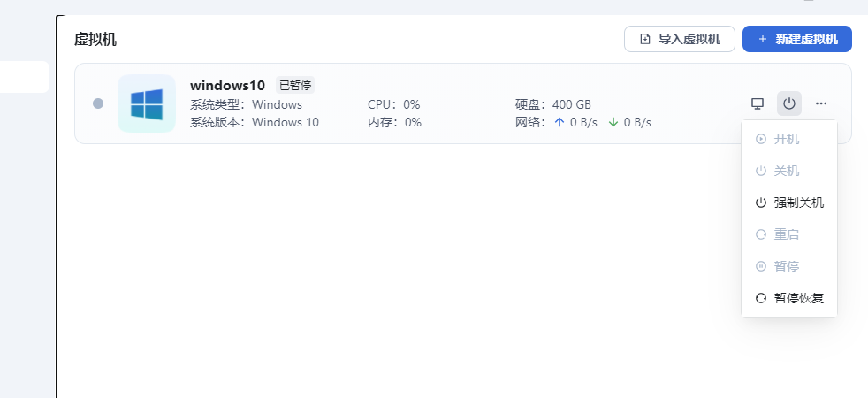Click the Windows logo VM thumbnail
The height and width of the screenshot is (398, 868).
point(147,103)
